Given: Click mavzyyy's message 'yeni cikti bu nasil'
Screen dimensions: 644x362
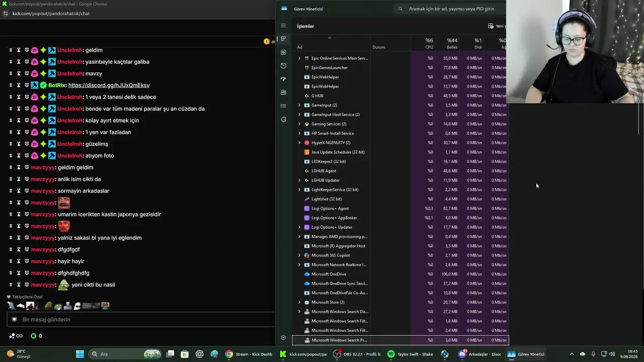Looking at the screenshot, I should tap(93, 285).
